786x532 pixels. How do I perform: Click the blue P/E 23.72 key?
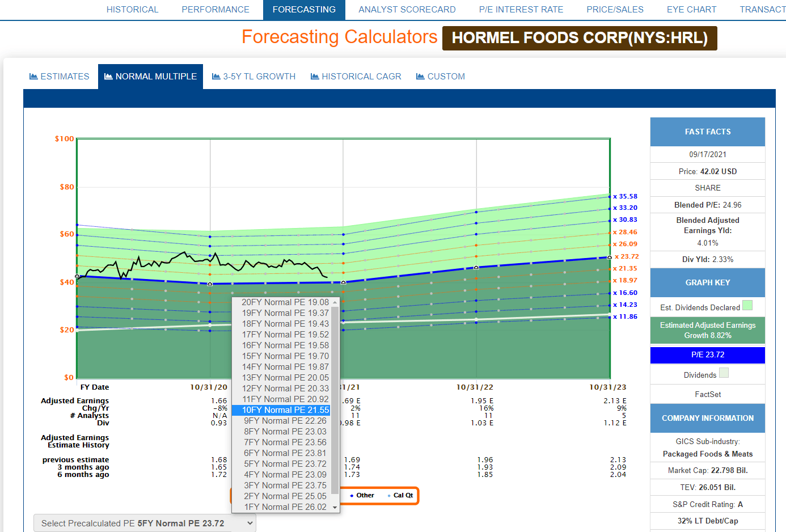point(708,355)
